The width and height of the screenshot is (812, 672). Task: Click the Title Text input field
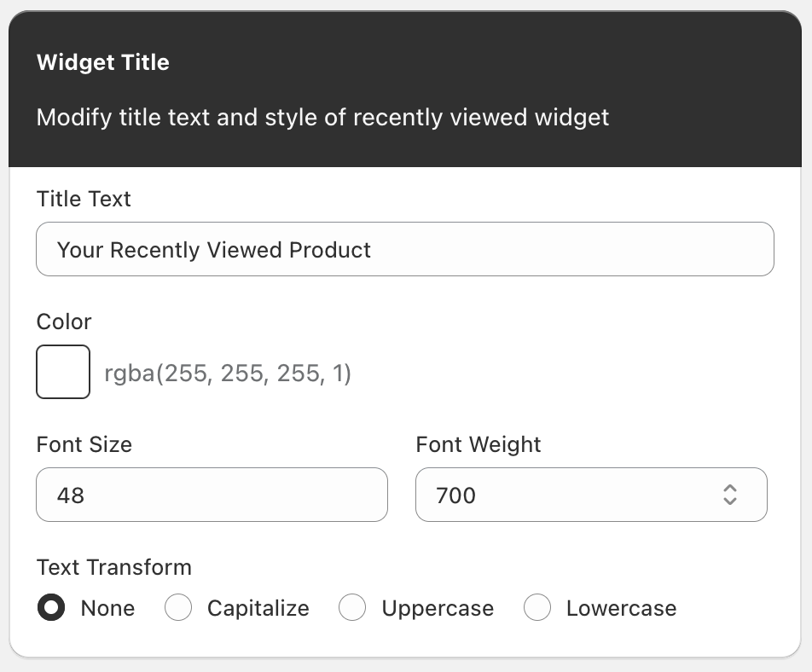point(404,250)
